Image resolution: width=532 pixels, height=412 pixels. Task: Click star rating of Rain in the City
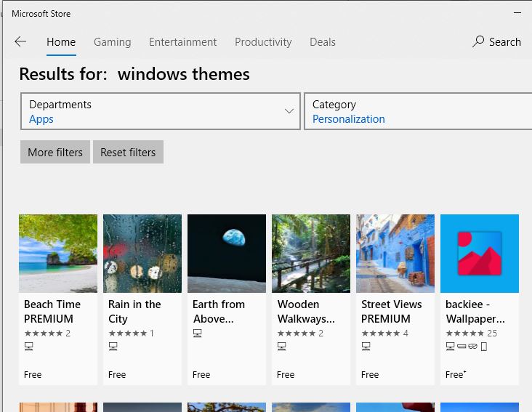click(x=127, y=334)
